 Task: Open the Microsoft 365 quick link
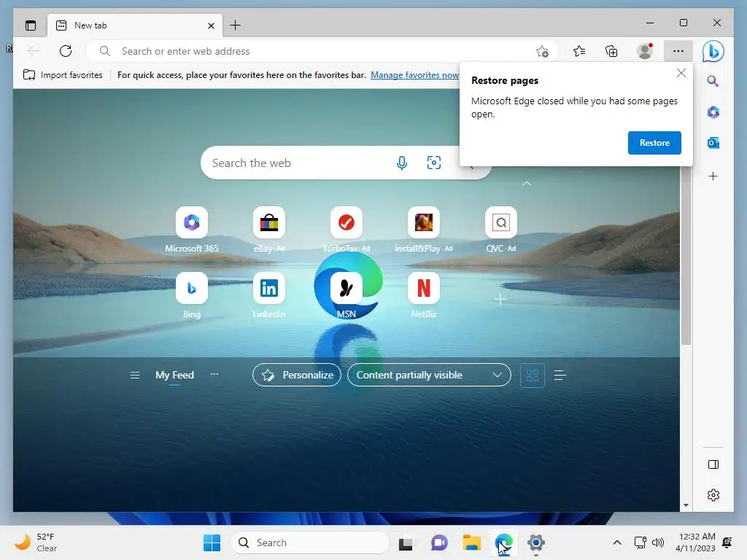pos(192,230)
